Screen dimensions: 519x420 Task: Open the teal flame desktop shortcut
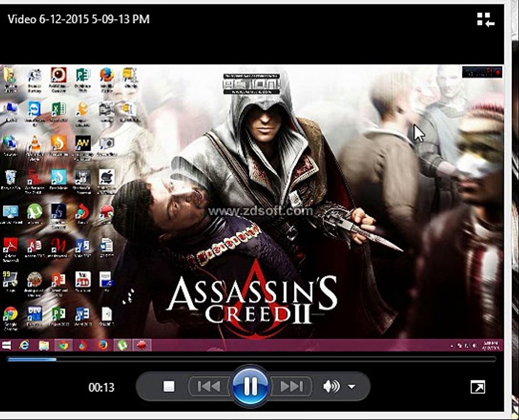pos(58,180)
